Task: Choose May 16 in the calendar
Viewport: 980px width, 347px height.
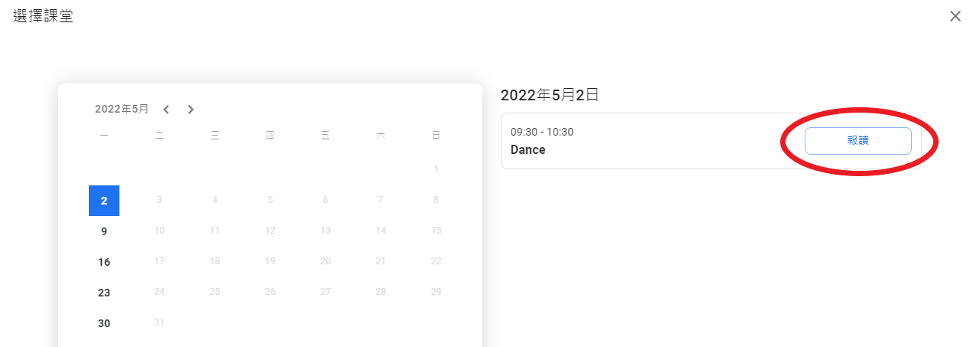Action: coord(104,262)
